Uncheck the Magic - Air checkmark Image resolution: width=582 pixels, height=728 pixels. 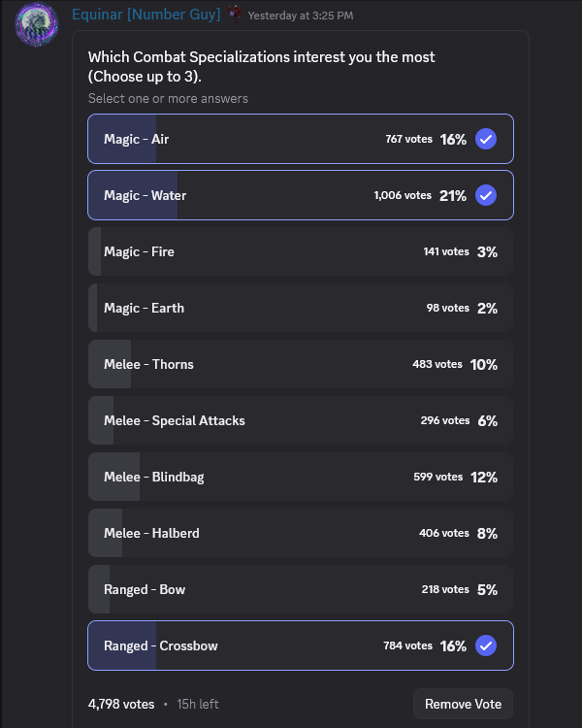(486, 139)
